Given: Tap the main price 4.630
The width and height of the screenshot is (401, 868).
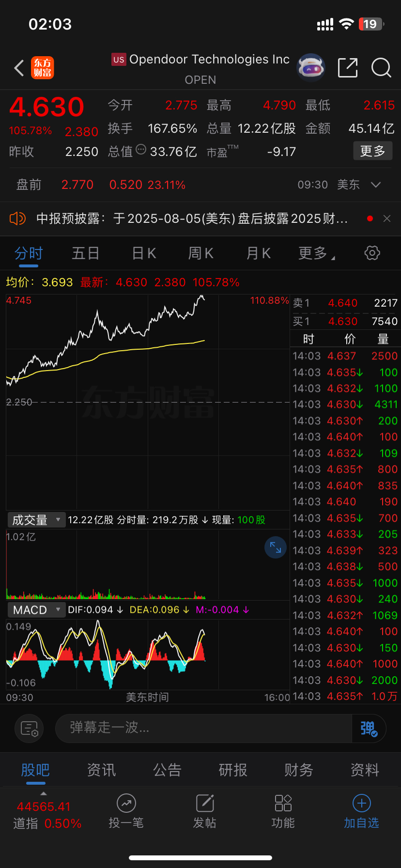Looking at the screenshot, I should [46, 107].
